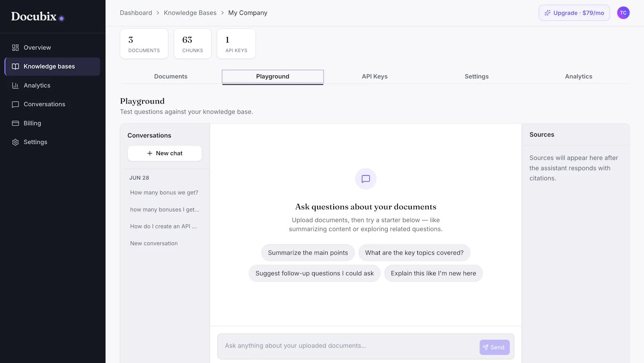
Task: Open Settings from the sidebar
Action: [x=52, y=142]
